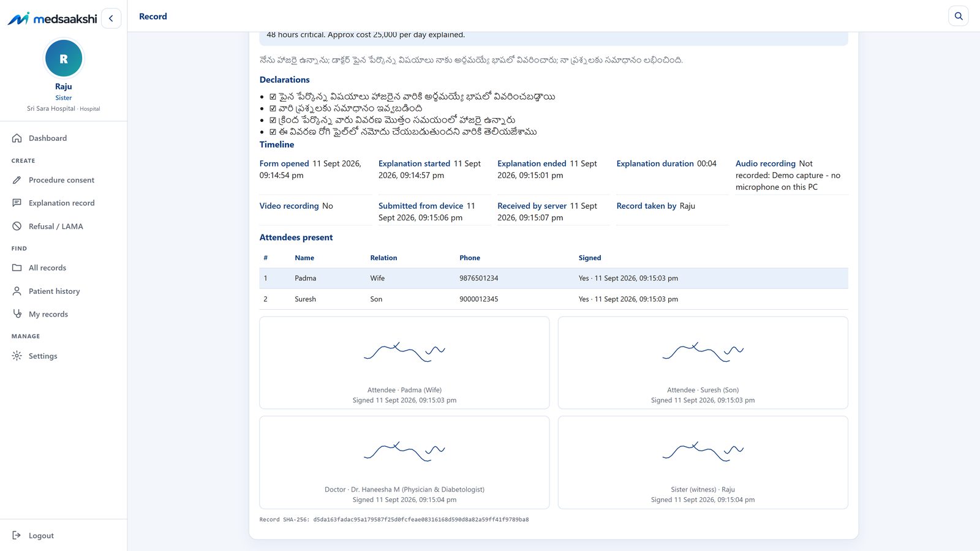Collapse the sidebar with the chevron button
This screenshot has width=980, height=551.
[x=111, y=18]
